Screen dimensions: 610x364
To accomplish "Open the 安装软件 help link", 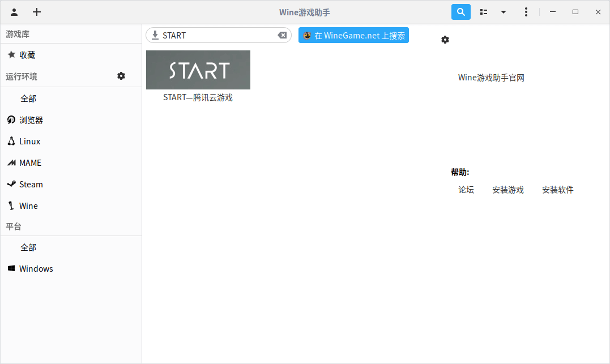I will [558, 190].
